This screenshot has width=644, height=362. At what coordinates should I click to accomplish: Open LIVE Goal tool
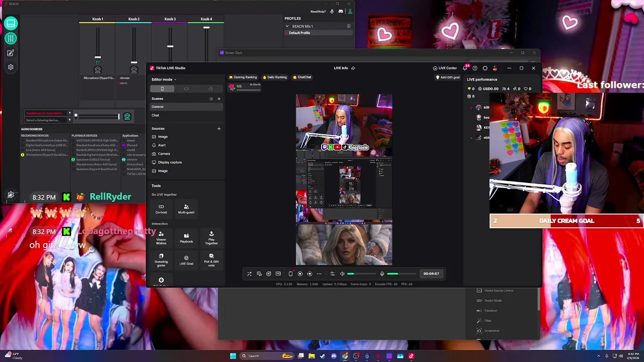tap(186, 260)
